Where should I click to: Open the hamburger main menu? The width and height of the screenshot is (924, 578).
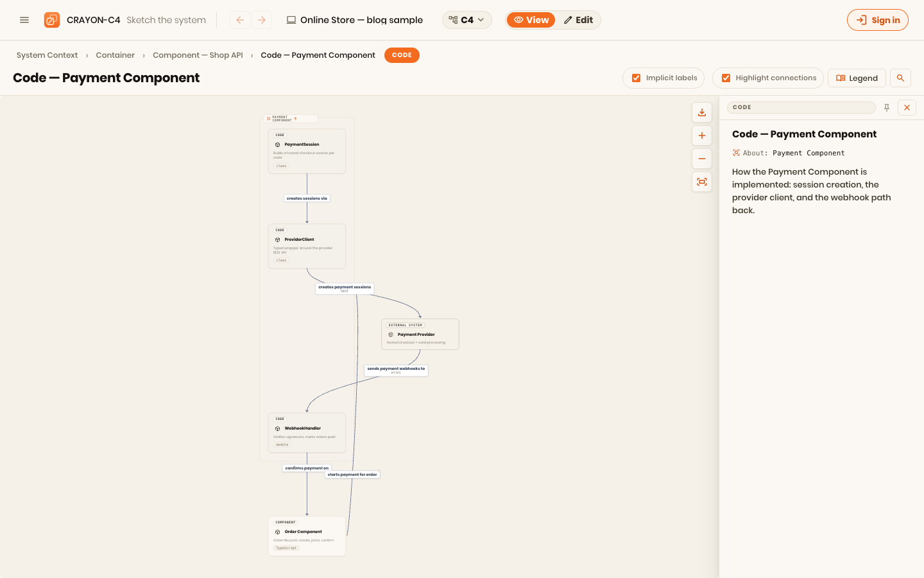(x=24, y=20)
